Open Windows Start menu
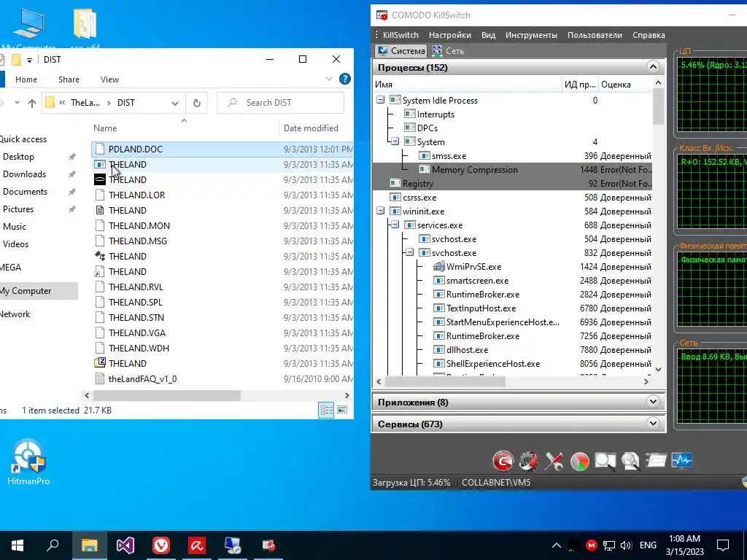The height and width of the screenshot is (560, 747). 18,545
